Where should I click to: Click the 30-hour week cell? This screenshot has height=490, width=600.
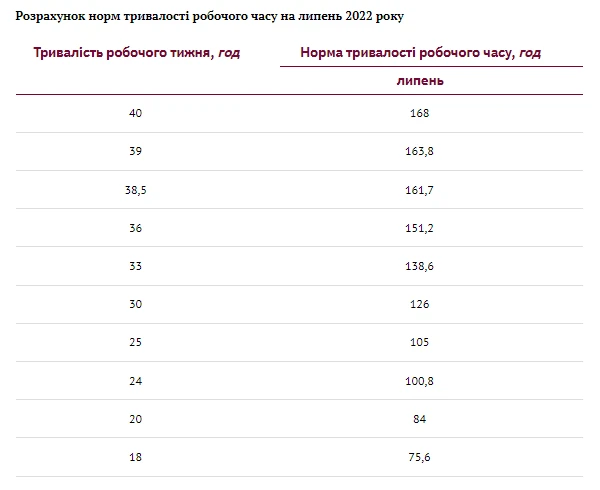click(x=136, y=305)
